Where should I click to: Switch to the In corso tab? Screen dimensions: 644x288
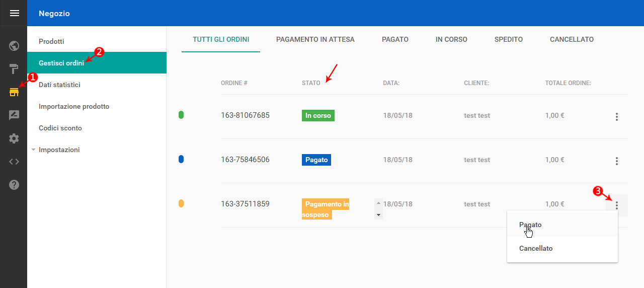click(451, 39)
